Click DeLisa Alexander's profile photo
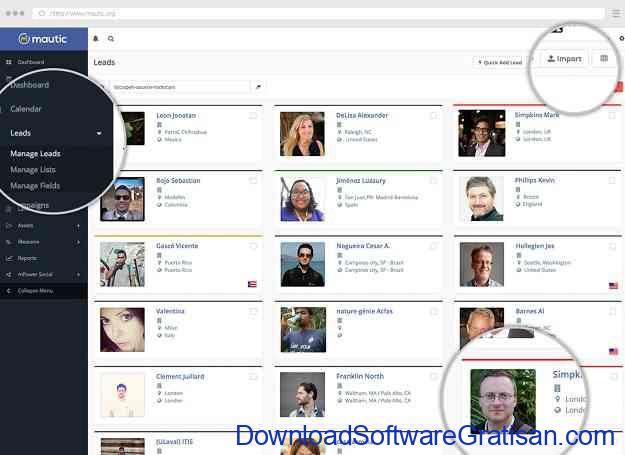625x455 pixels. point(302,133)
